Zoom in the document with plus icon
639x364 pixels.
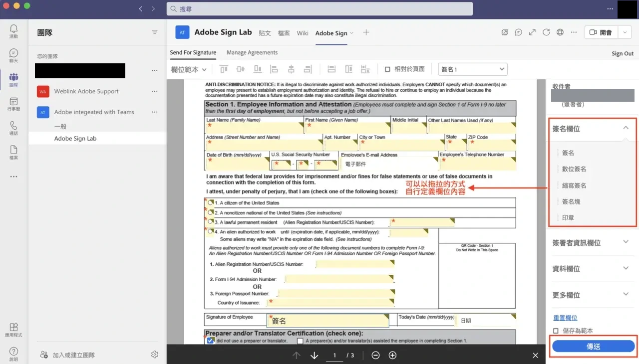393,356
